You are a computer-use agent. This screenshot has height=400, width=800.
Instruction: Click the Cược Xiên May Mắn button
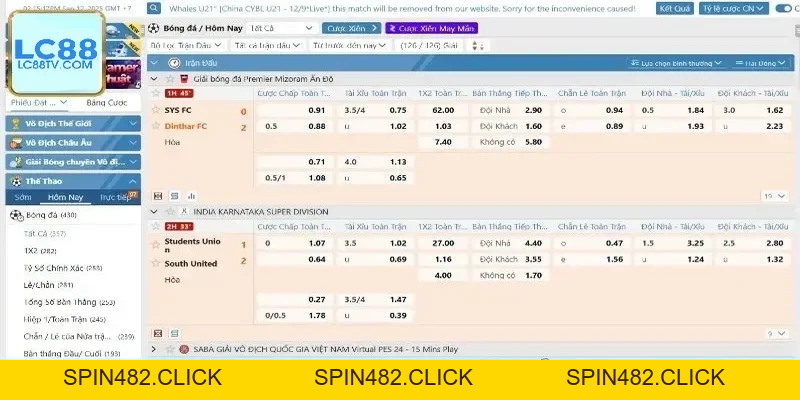432,29
